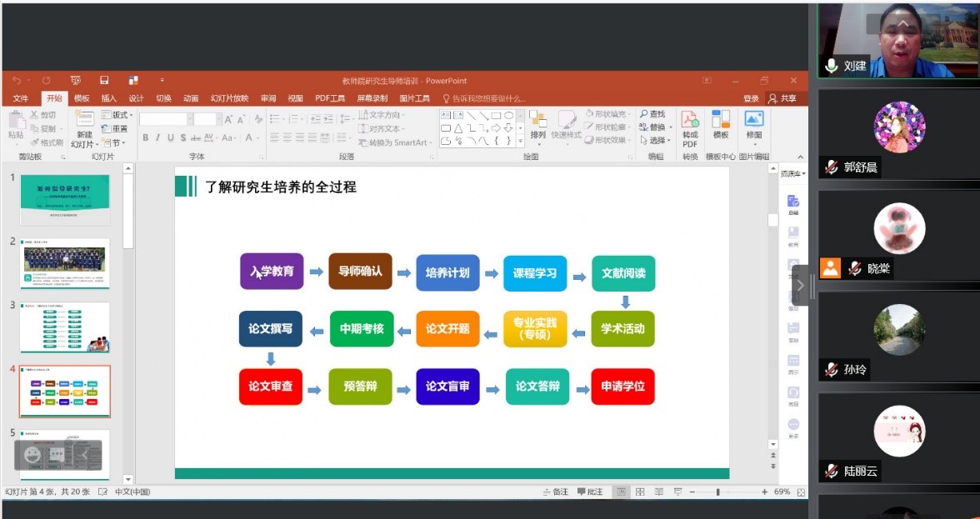Click the 共享 share button
This screenshot has height=519, width=980.
782,98
